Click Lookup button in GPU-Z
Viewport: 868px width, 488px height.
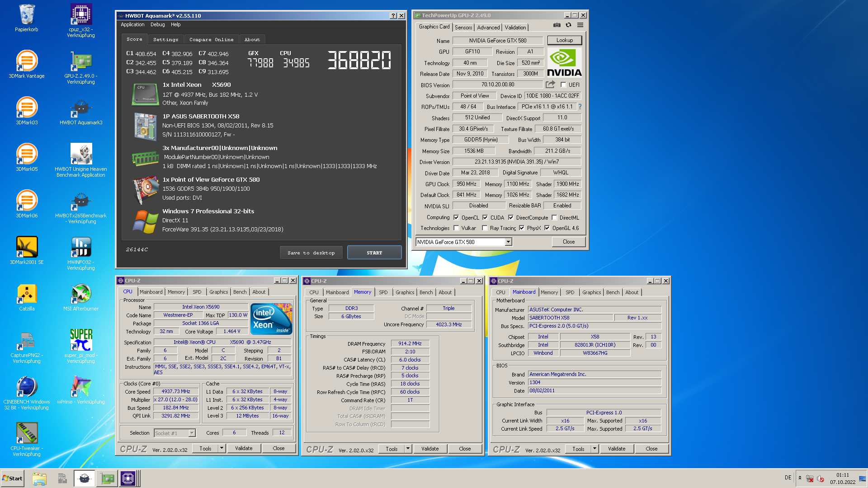(x=564, y=40)
